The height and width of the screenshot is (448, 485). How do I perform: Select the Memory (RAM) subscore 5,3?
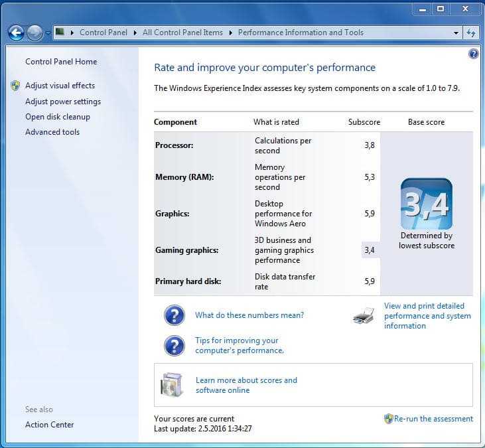pyautogui.click(x=370, y=177)
